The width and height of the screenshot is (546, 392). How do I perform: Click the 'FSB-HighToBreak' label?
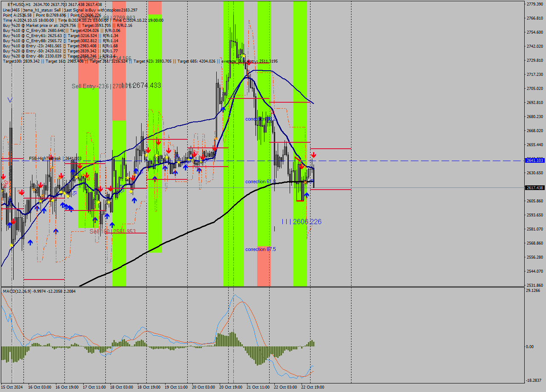pos(45,159)
